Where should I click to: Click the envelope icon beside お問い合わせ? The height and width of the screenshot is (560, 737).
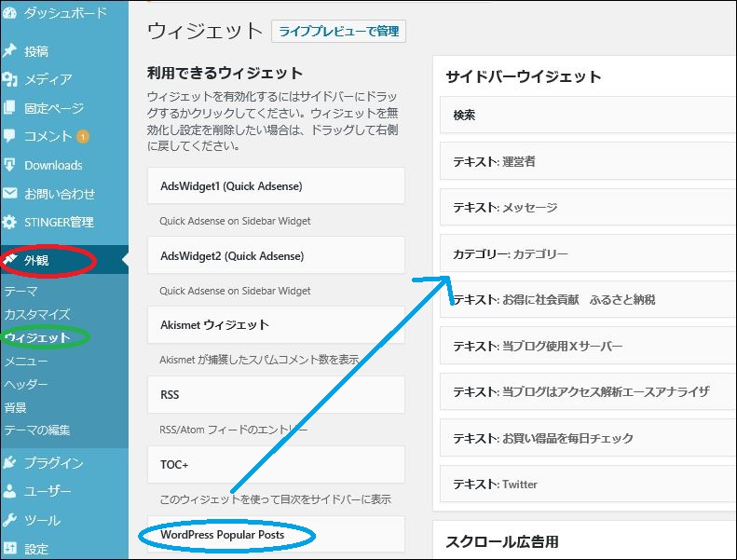(x=9, y=193)
